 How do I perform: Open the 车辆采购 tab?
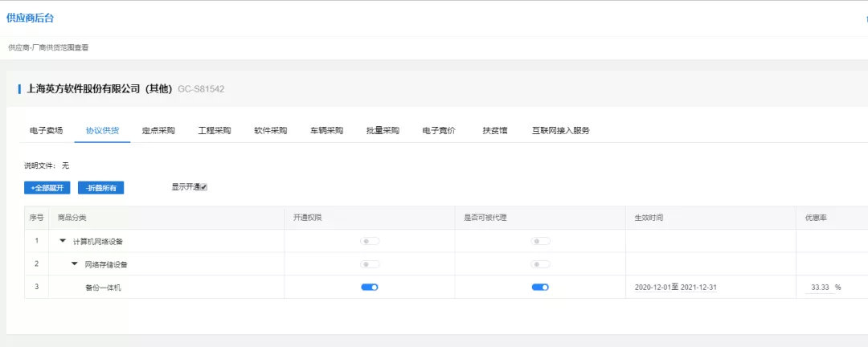tap(326, 130)
